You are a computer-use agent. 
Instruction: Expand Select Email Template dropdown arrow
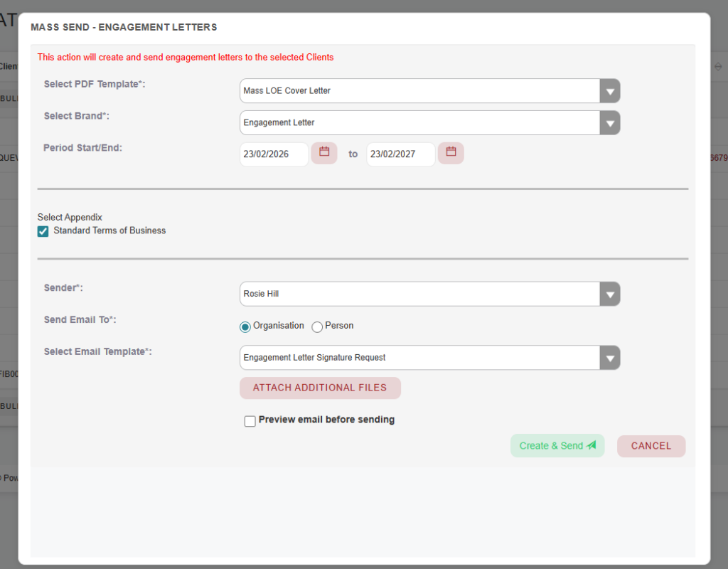tap(609, 358)
